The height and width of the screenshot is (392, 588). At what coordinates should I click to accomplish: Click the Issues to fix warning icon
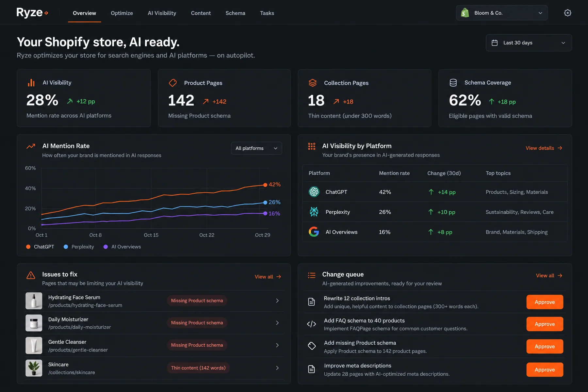tap(31, 275)
